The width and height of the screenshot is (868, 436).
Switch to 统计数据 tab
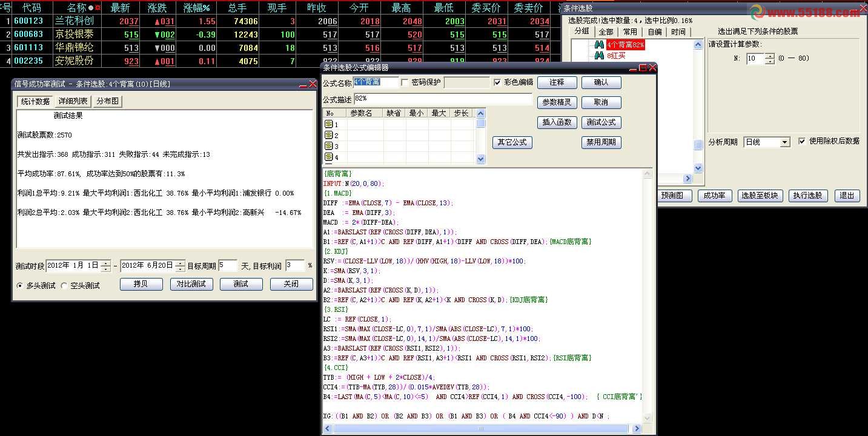(x=36, y=102)
